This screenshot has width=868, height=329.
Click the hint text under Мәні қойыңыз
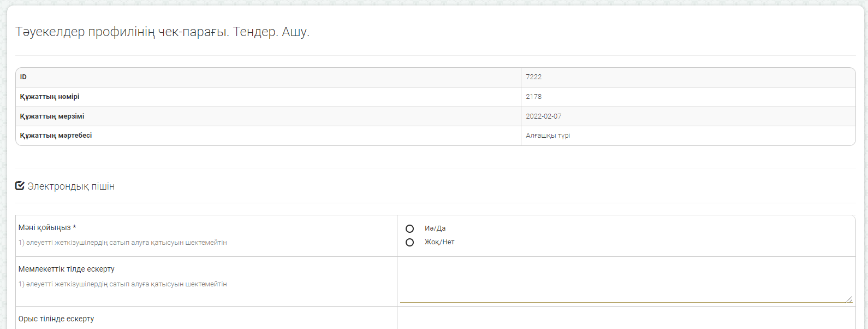(122, 243)
